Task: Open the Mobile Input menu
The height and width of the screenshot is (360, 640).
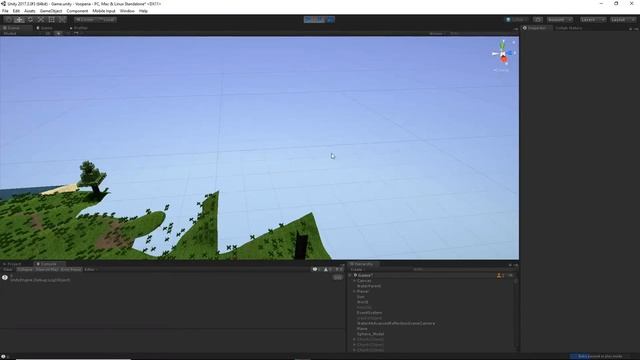Action: point(104,11)
